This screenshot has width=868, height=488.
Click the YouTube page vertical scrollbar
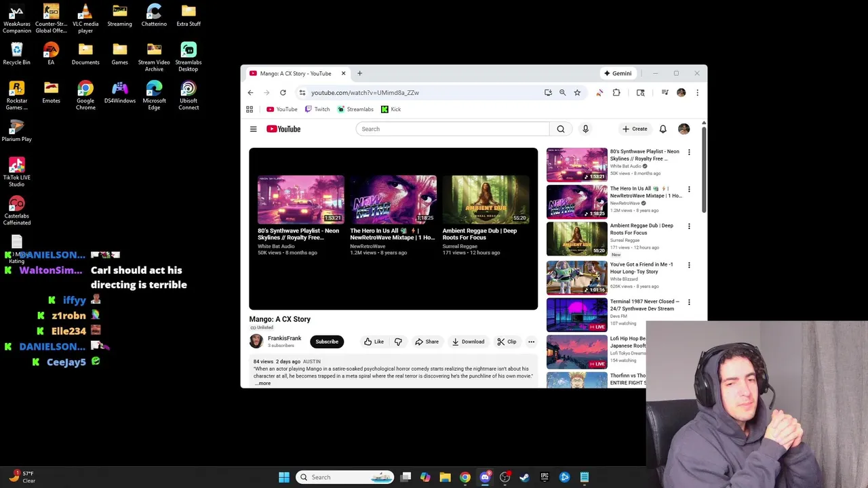[x=704, y=168]
